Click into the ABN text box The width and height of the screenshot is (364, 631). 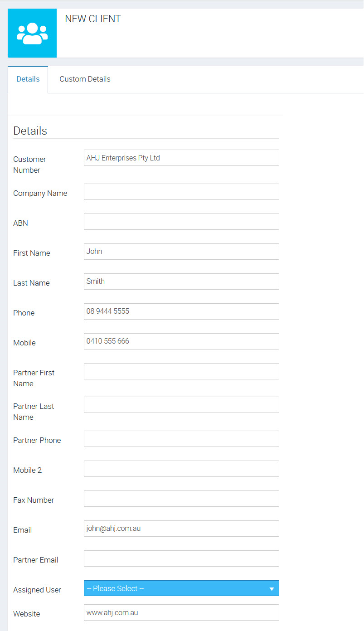[x=181, y=222]
